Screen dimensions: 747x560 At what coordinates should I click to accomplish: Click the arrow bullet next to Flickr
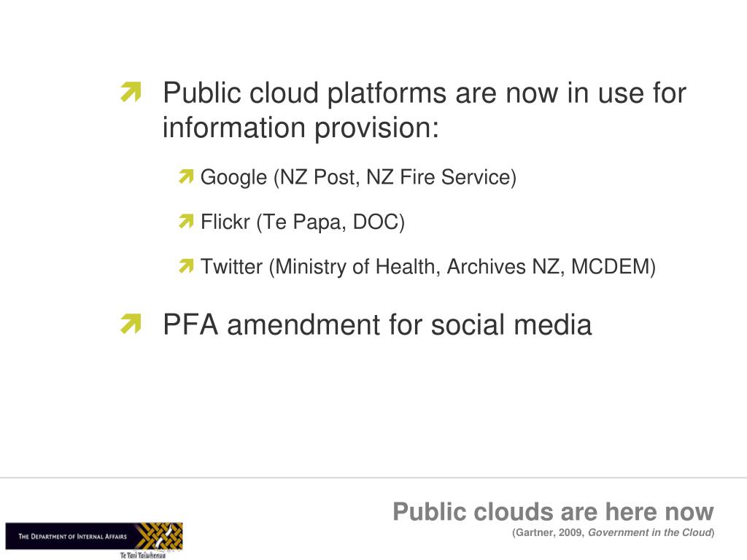[186, 221]
